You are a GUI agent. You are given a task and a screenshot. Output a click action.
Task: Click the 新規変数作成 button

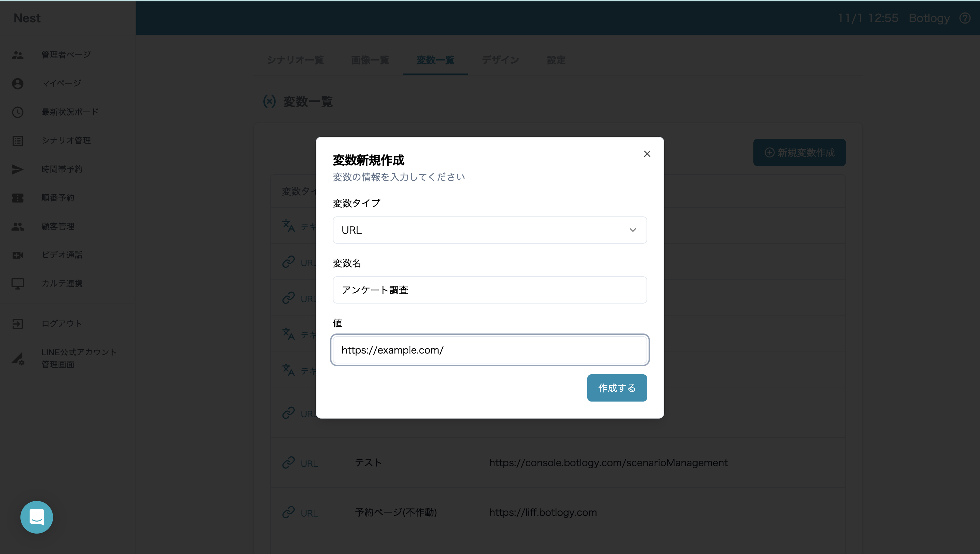[799, 152]
